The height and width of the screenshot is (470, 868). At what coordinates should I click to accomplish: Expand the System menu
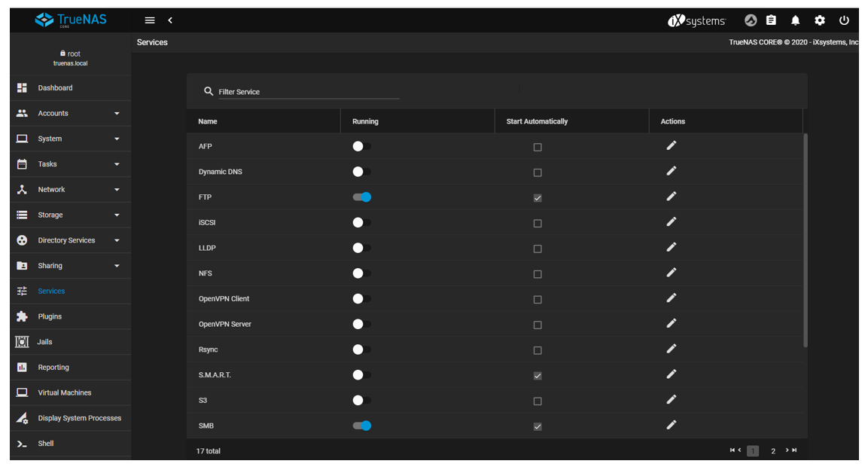click(x=70, y=139)
